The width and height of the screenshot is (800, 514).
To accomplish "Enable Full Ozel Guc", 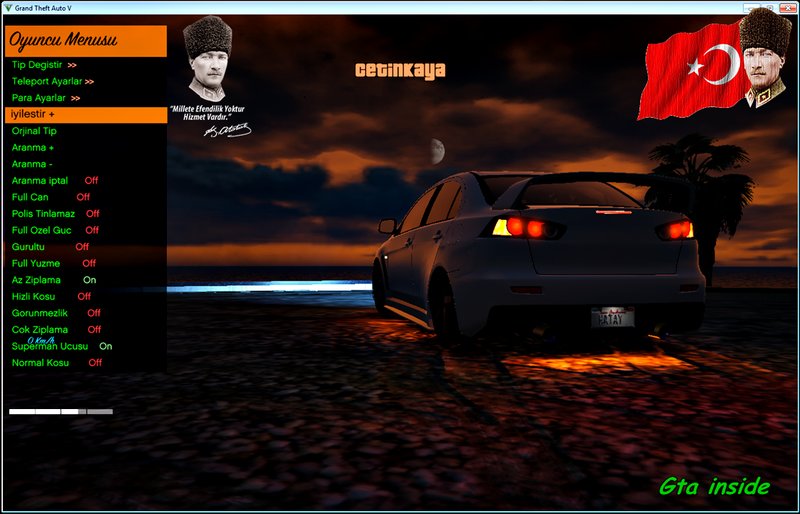I will (x=55, y=230).
